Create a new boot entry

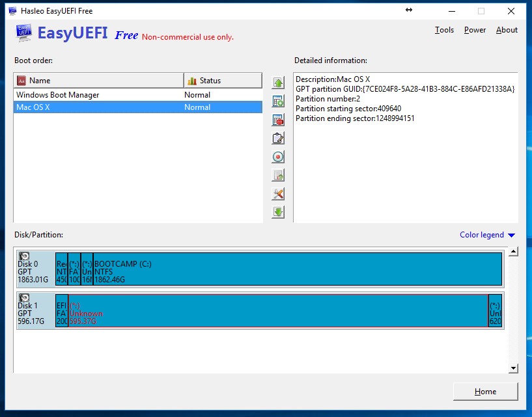click(x=278, y=101)
